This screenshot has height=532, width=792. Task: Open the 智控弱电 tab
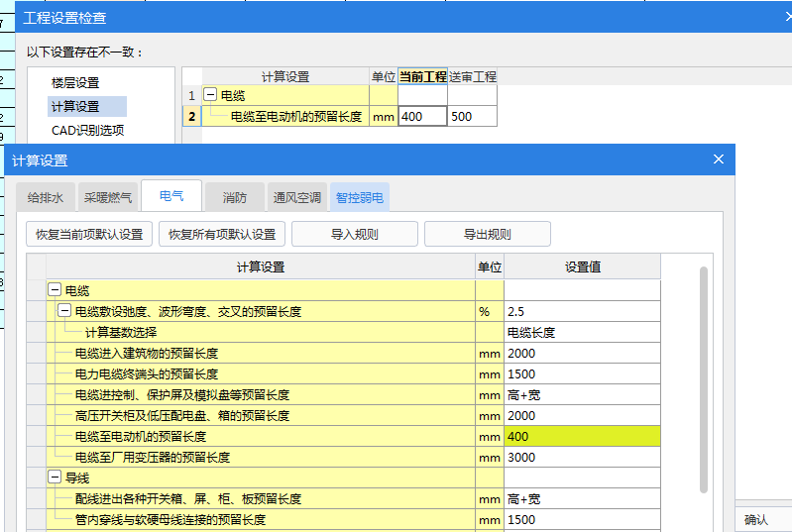[x=360, y=197]
